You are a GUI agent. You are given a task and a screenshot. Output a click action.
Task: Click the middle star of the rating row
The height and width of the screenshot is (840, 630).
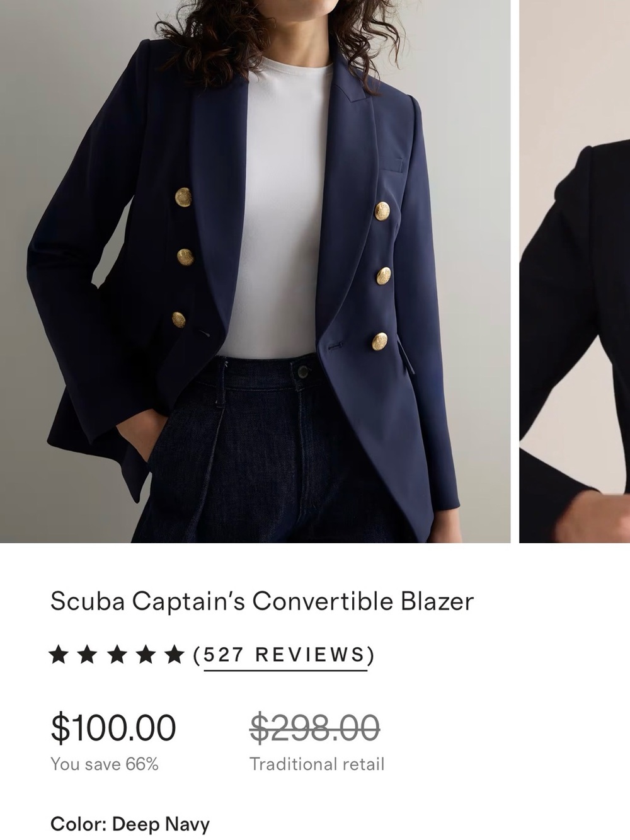pos(117,655)
